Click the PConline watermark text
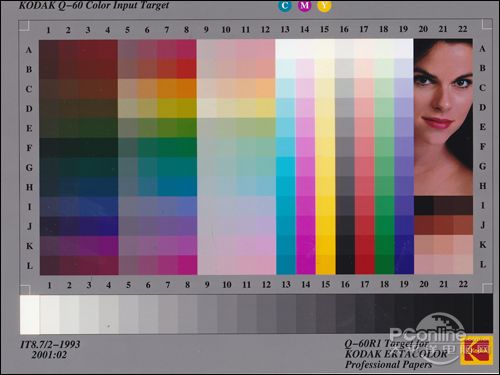This screenshot has width=500, height=375. pyautogui.click(x=428, y=334)
